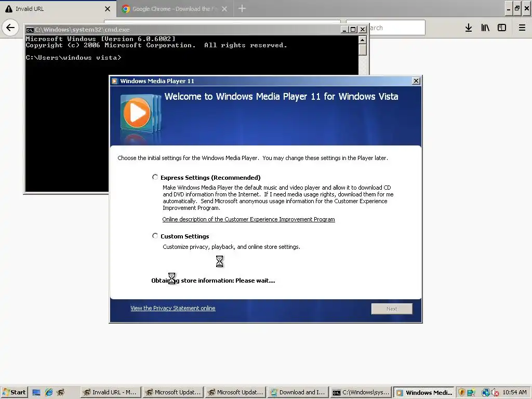Minimize the browser window

508,9
